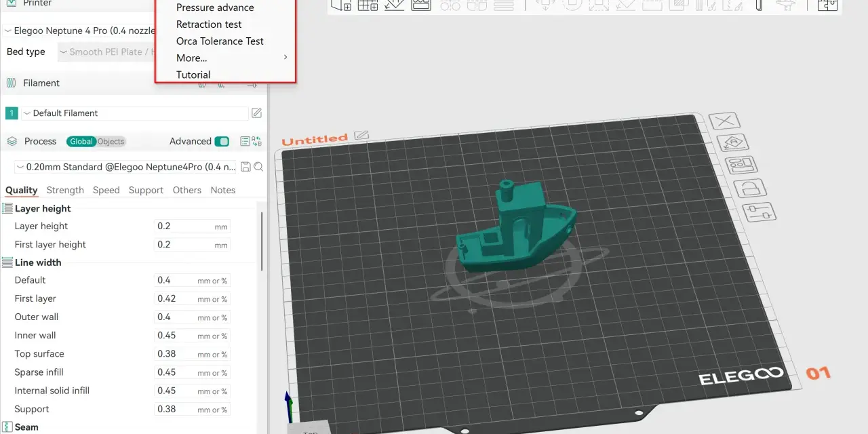Viewport: 868px width, 434px height.
Task: Toggle the Advanced settings switch
Action: coord(222,141)
